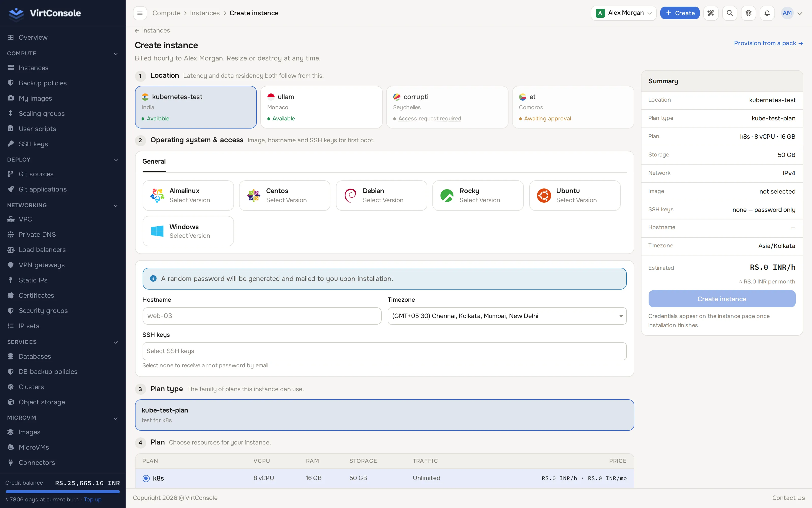Go back via the Instances back link

(x=152, y=30)
